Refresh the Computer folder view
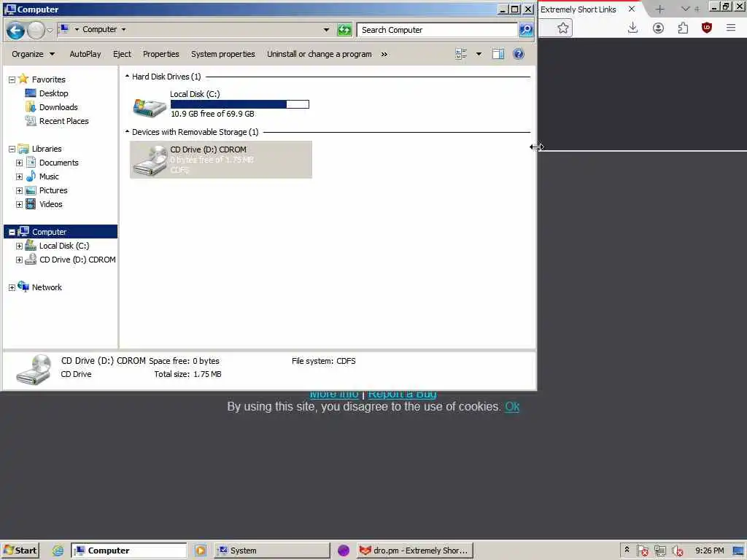 click(344, 30)
